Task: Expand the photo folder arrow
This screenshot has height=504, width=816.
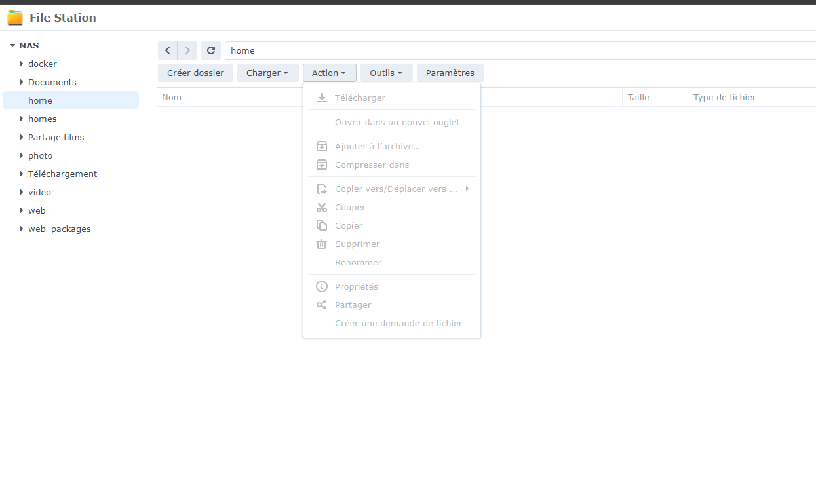Action: click(x=22, y=155)
